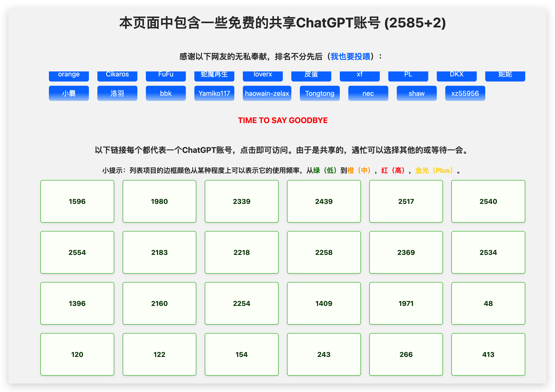Select the DKX contributor badge
The height and width of the screenshot is (392, 555).
pos(457,76)
